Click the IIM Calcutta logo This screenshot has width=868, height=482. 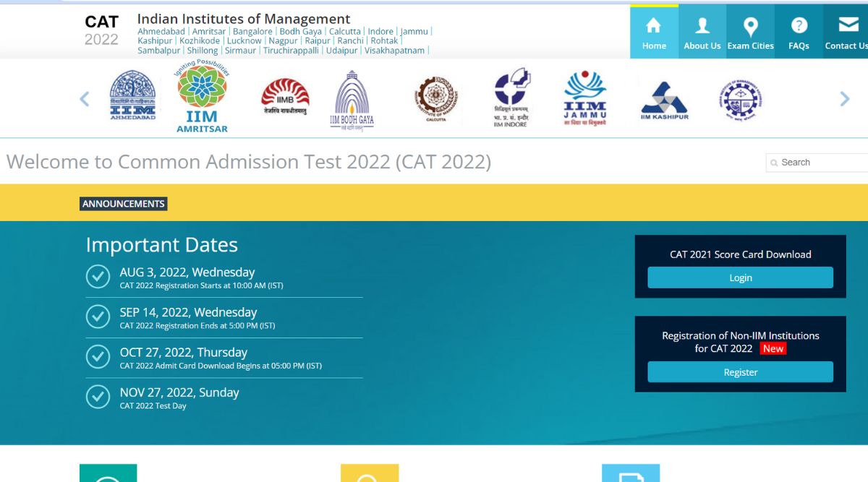pos(436,99)
